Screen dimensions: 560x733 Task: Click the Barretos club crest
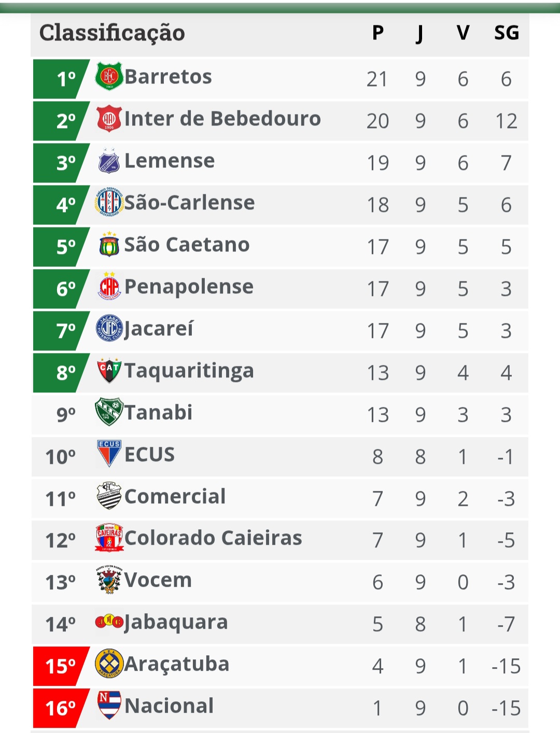tap(109, 76)
